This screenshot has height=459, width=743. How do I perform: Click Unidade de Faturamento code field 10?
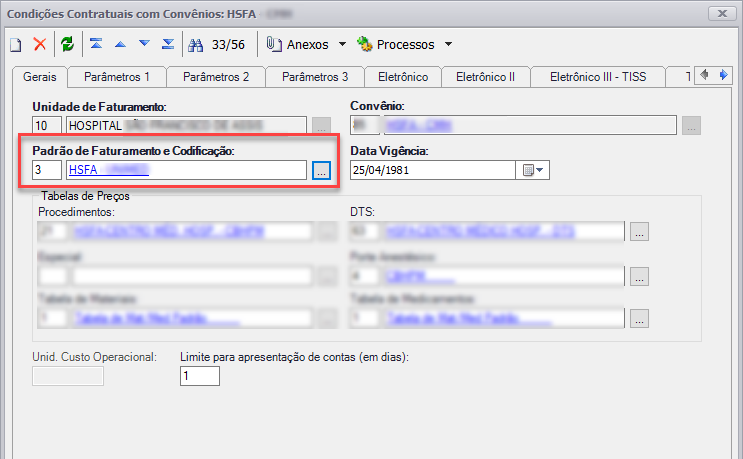coord(47,126)
